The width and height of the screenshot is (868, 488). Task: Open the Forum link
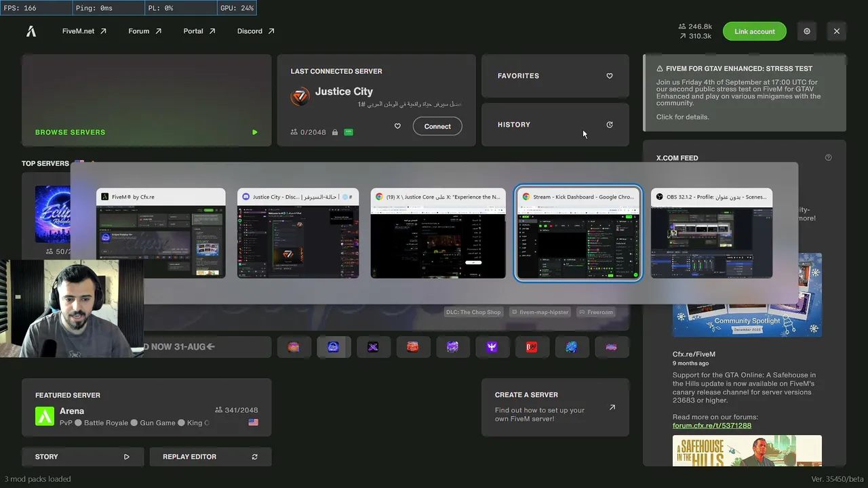145,31
